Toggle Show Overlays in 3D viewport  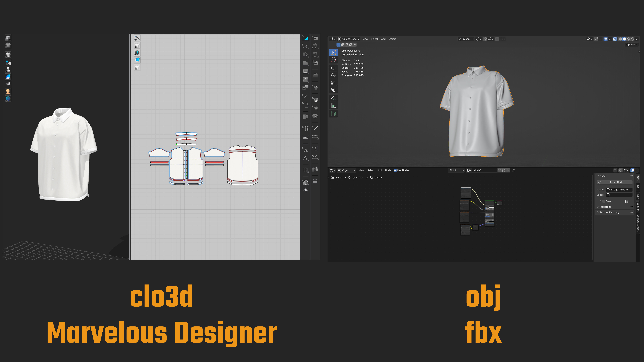click(606, 39)
